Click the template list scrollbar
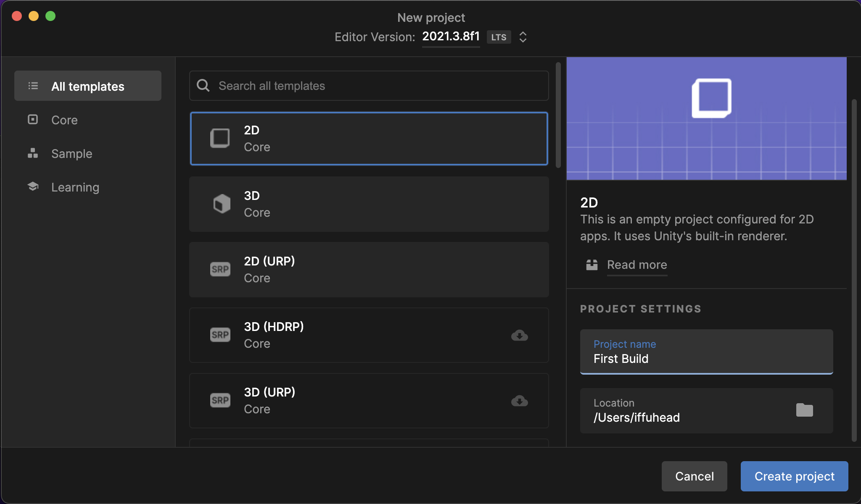861x504 pixels. pos(558,115)
